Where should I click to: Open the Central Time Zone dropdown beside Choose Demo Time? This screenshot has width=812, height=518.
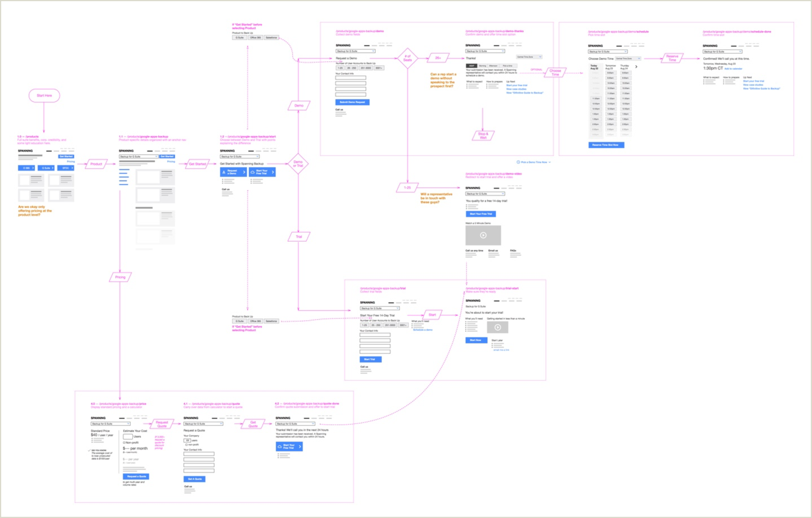628,58
